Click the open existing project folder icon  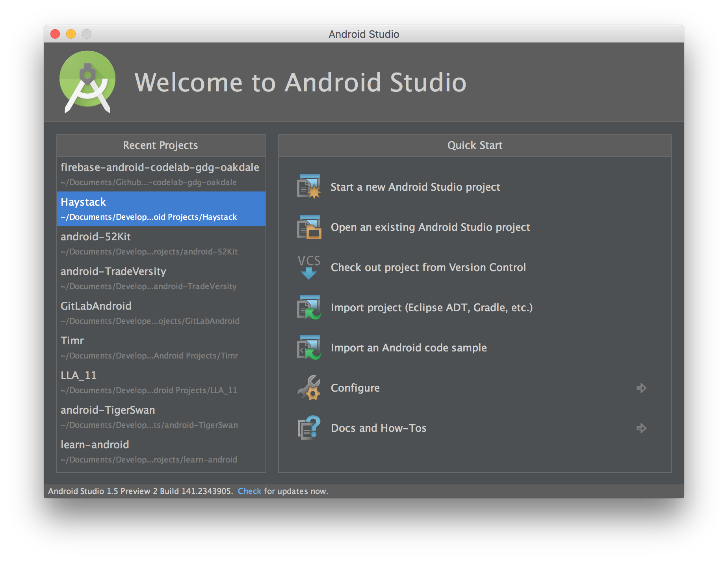[309, 227]
